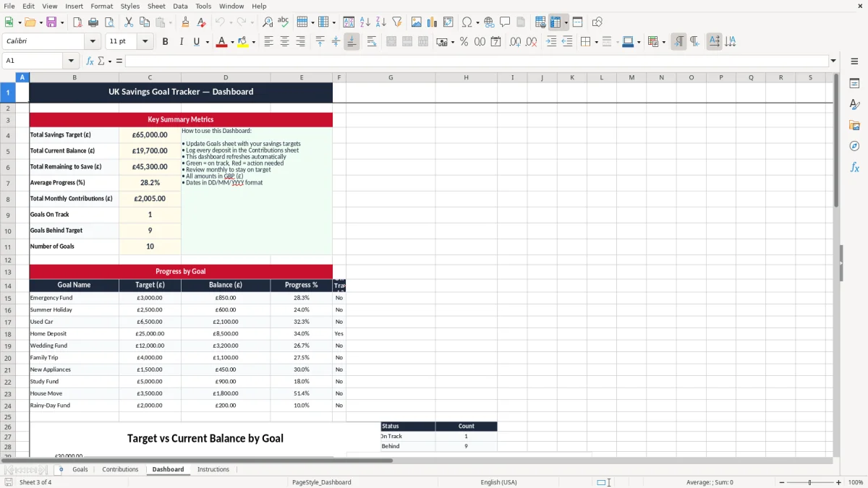This screenshot has width=868, height=488.
Task: Open the Function Wizard fx icon
Action: point(90,61)
